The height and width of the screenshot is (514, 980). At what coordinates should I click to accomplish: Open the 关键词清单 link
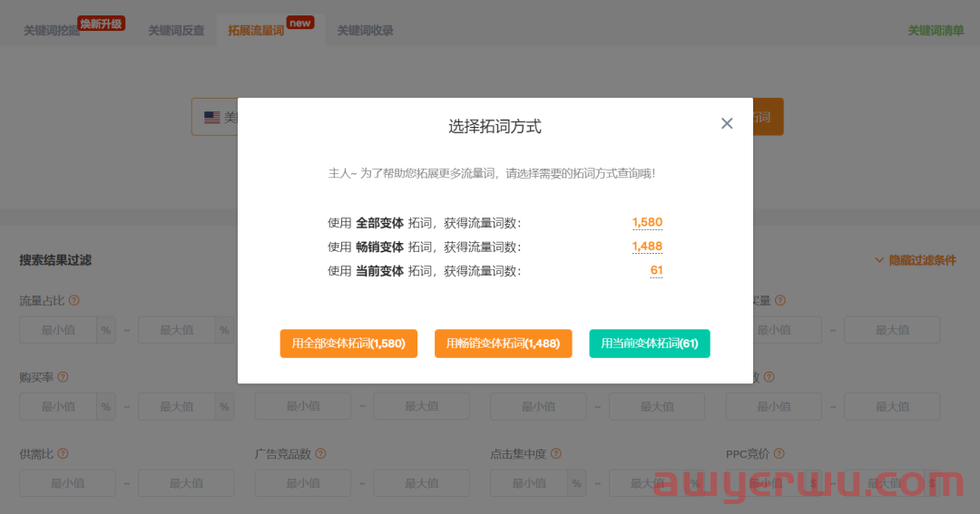[936, 31]
